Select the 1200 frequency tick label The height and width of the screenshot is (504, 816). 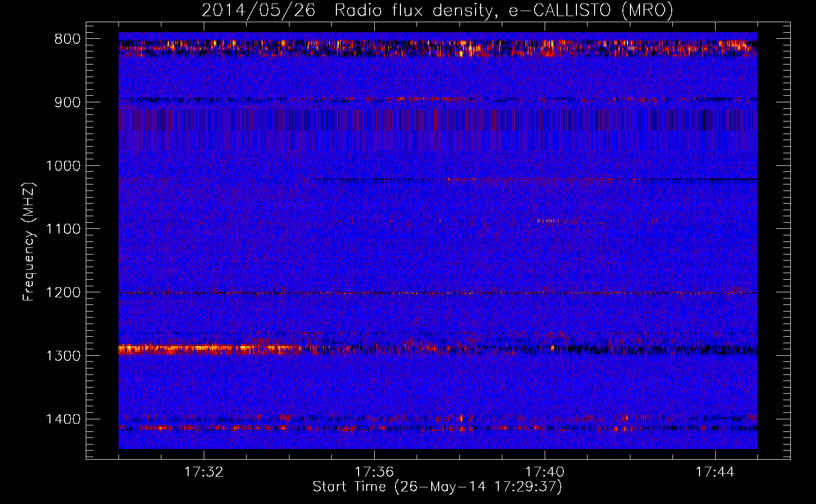64,293
